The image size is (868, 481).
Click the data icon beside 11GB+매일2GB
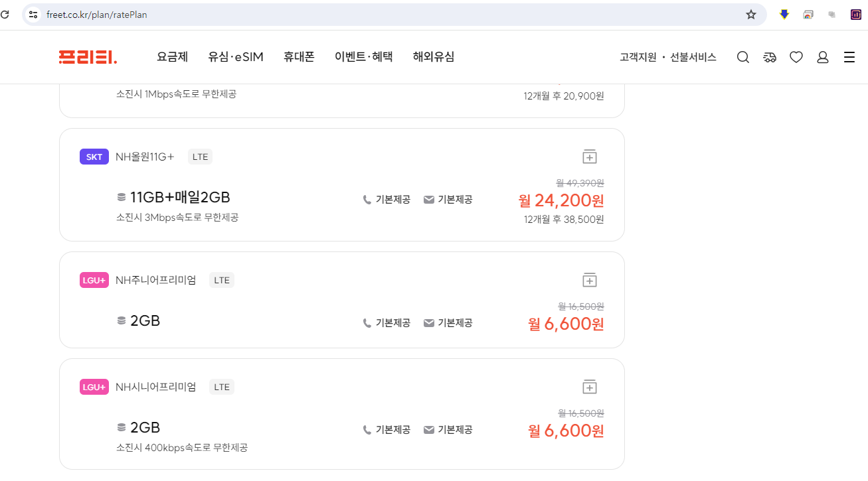(x=121, y=197)
